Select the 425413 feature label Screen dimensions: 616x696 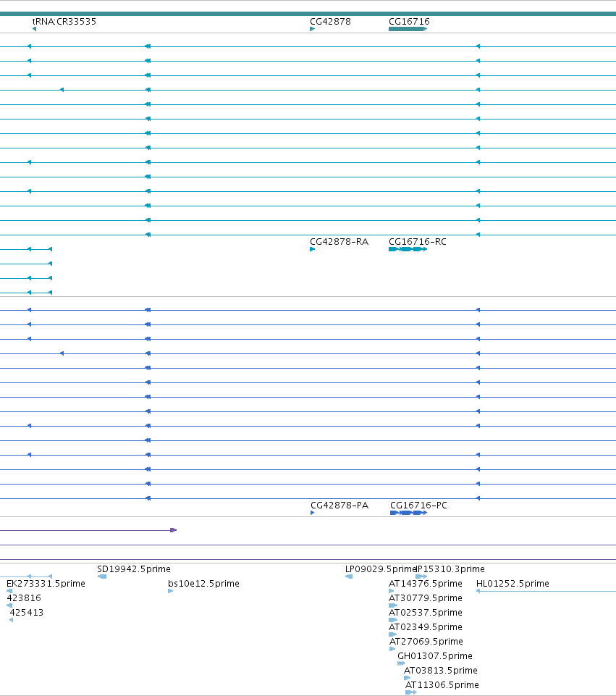pos(27,613)
